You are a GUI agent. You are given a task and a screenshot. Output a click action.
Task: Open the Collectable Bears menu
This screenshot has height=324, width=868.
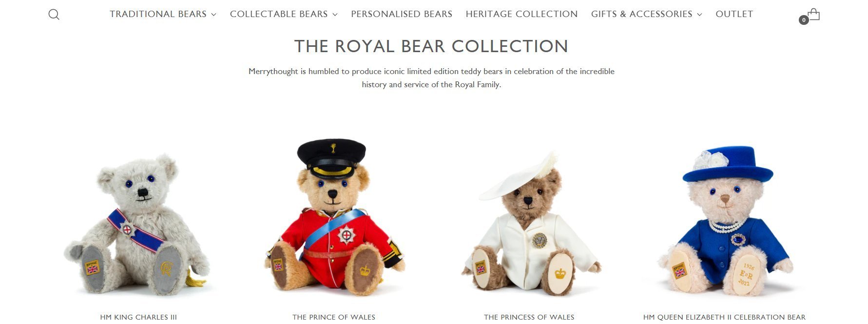(279, 14)
